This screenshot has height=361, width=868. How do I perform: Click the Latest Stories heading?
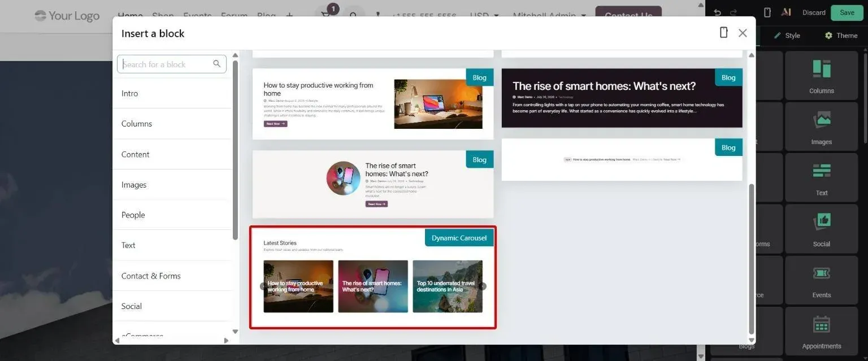pos(280,243)
